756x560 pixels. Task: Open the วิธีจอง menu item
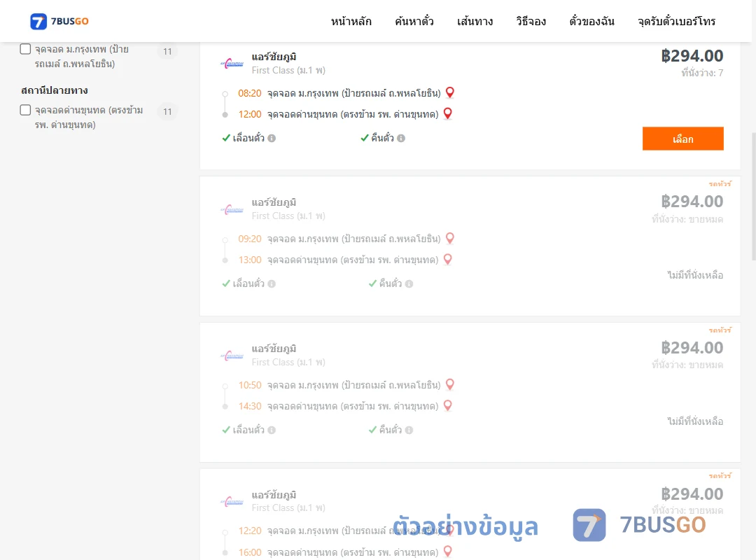pos(531,21)
